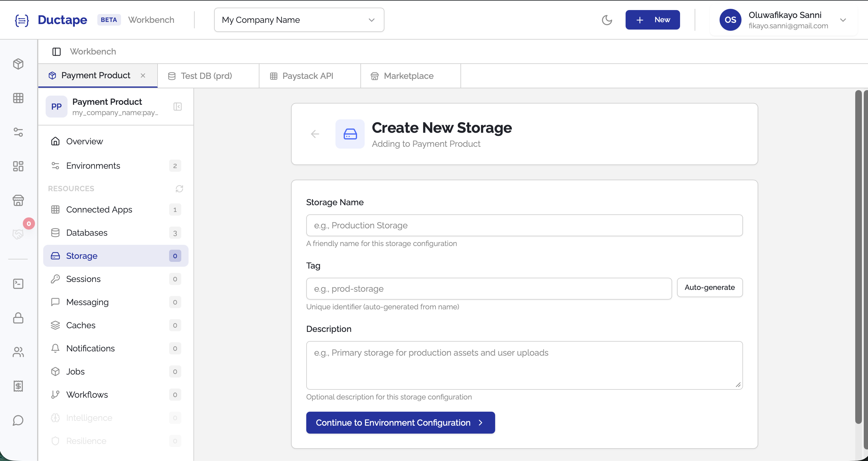The width and height of the screenshot is (868, 461).
Task: Refresh the Resources list
Action: 179,188
